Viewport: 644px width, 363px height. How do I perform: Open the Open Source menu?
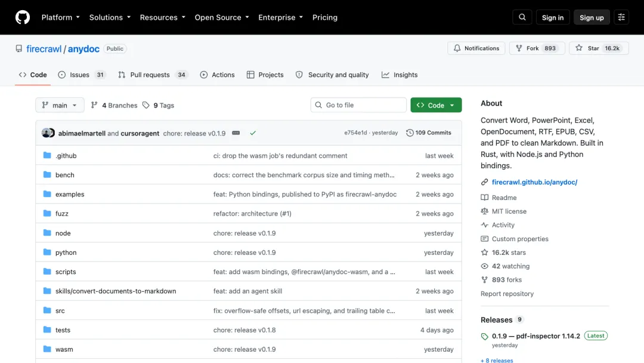click(x=222, y=17)
